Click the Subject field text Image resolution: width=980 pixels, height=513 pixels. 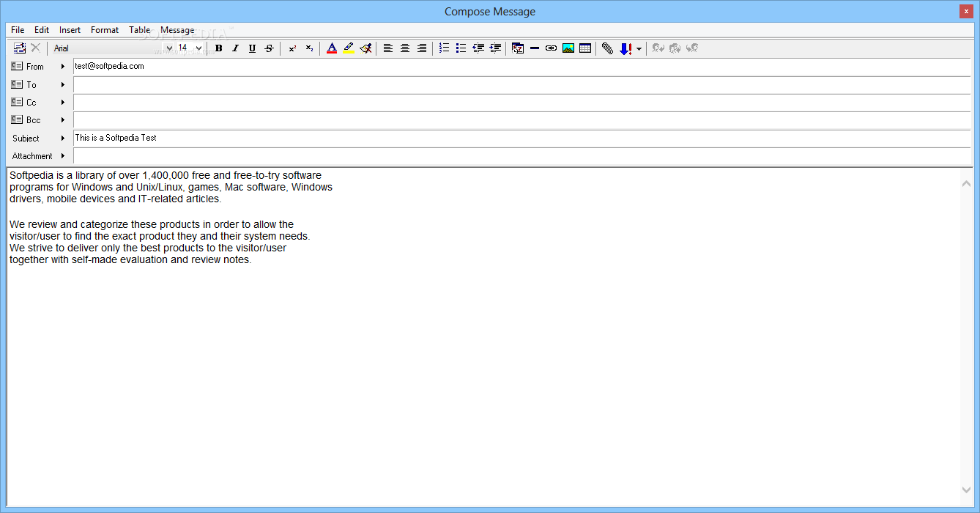(x=116, y=138)
